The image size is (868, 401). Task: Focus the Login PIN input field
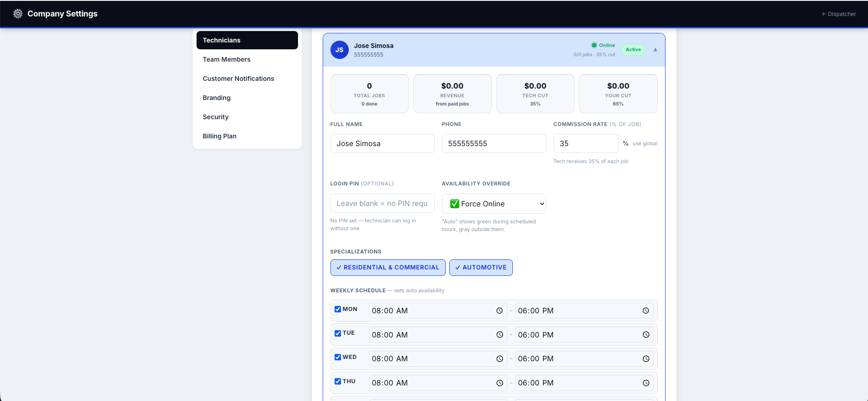coord(382,203)
